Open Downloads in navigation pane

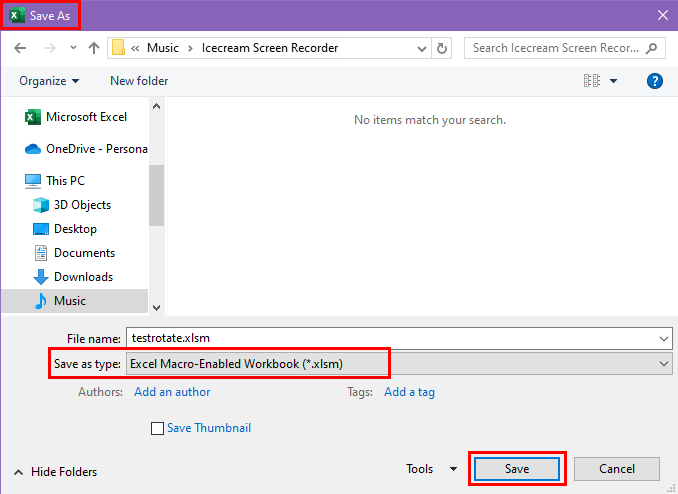(73, 277)
